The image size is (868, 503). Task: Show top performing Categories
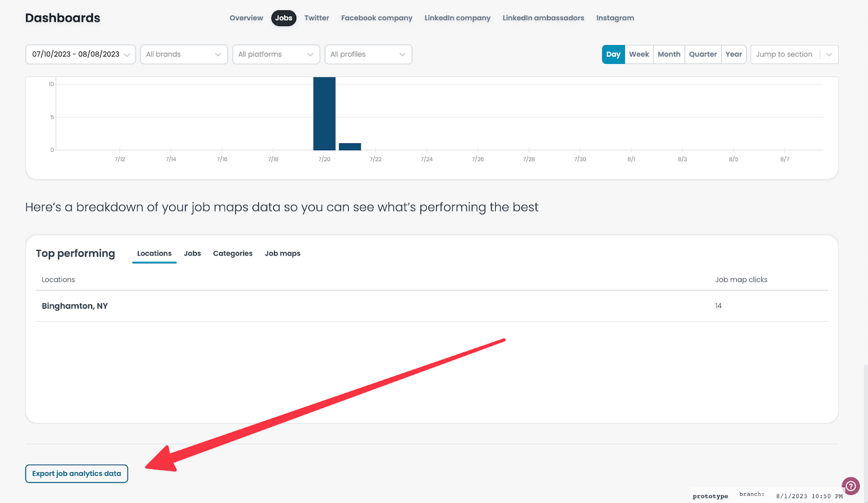233,253
